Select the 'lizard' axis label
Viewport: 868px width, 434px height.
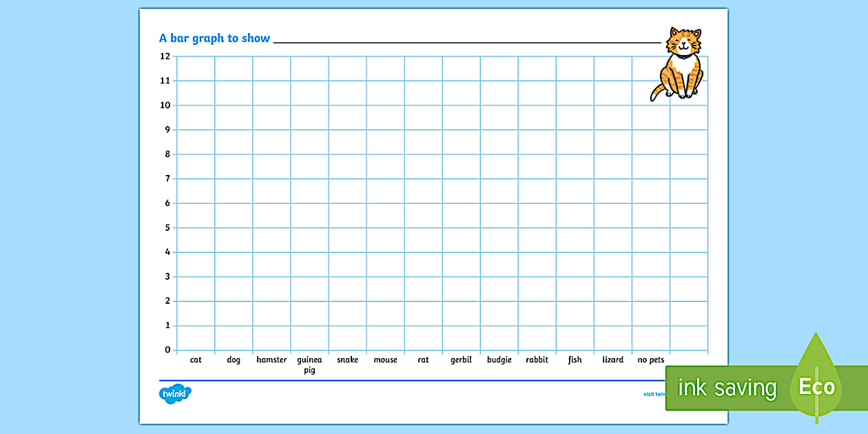(612, 360)
